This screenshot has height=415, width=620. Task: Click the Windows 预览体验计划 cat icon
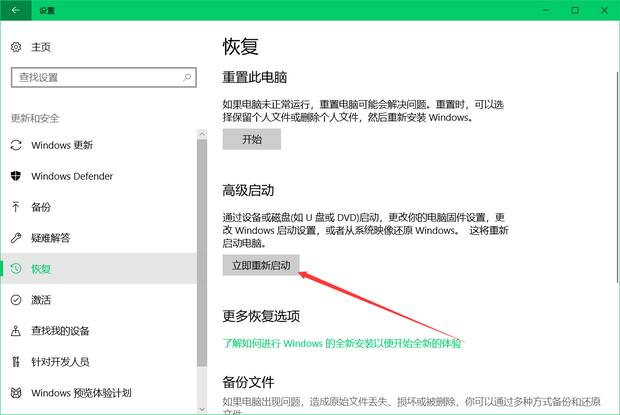[16, 393]
